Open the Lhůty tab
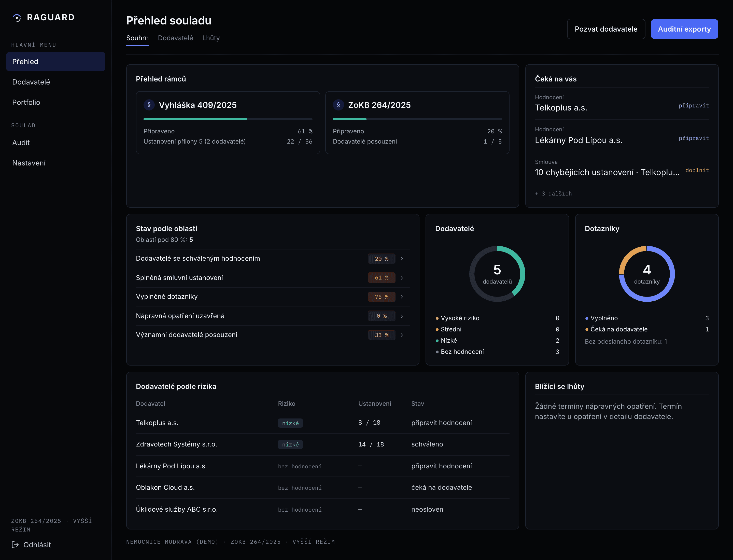 [211, 38]
